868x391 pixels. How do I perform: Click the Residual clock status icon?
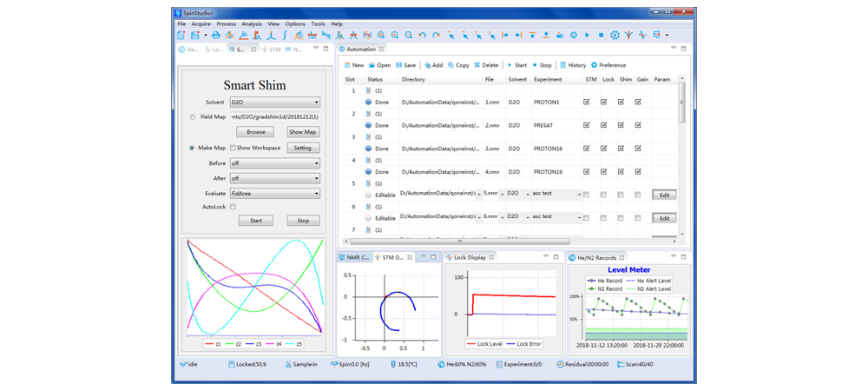pyautogui.click(x=560, y=364)
